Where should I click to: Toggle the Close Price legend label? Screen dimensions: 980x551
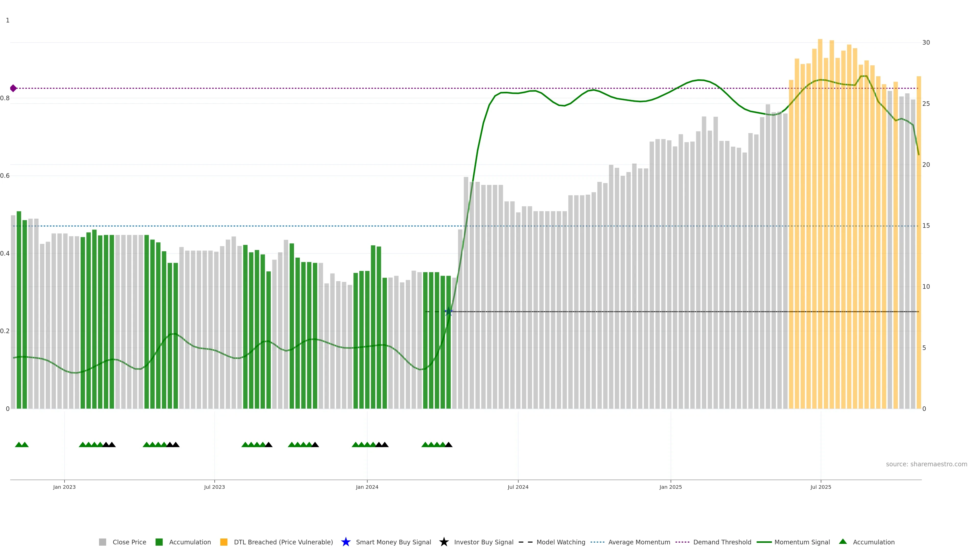(129, 542)
